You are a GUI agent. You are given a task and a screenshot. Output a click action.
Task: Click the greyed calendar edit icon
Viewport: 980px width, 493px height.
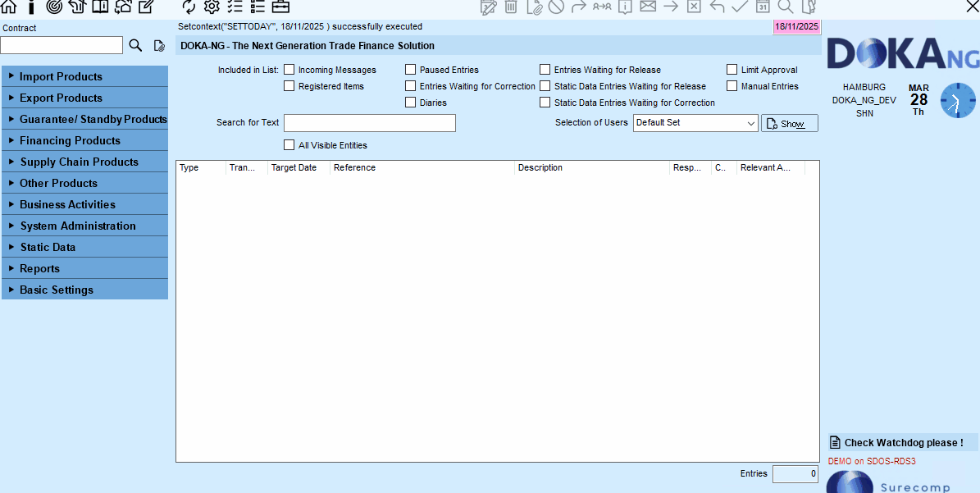[488, 7]
